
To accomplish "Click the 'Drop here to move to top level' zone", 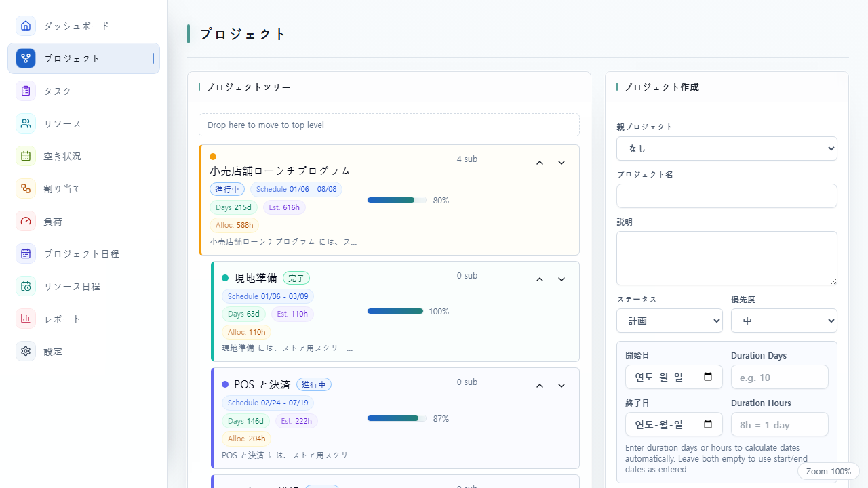I will point(389,125).
